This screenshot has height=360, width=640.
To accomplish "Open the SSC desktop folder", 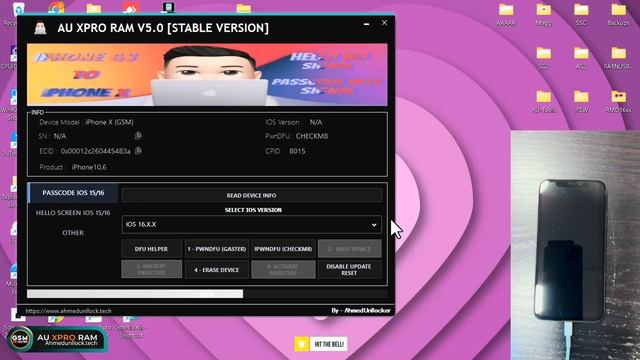I will click(x=581, y=15).
